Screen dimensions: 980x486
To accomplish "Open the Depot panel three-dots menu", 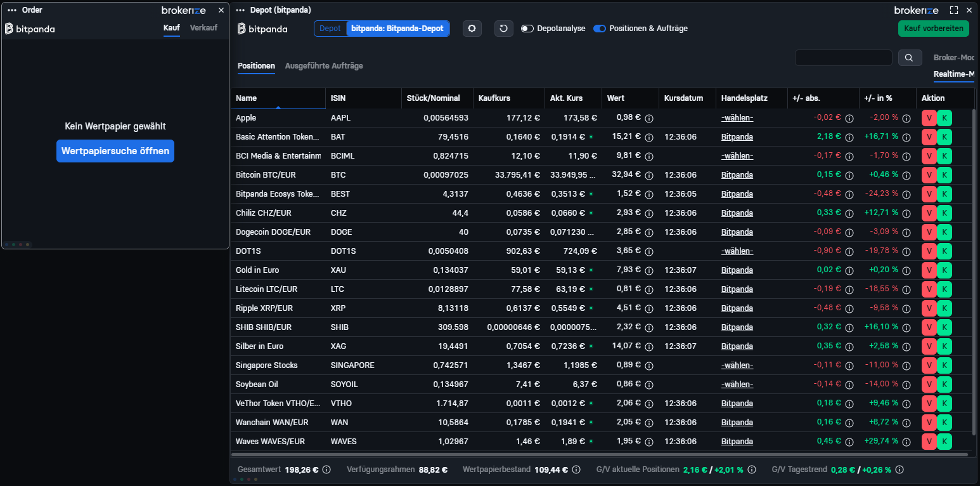I will [240, 10].
